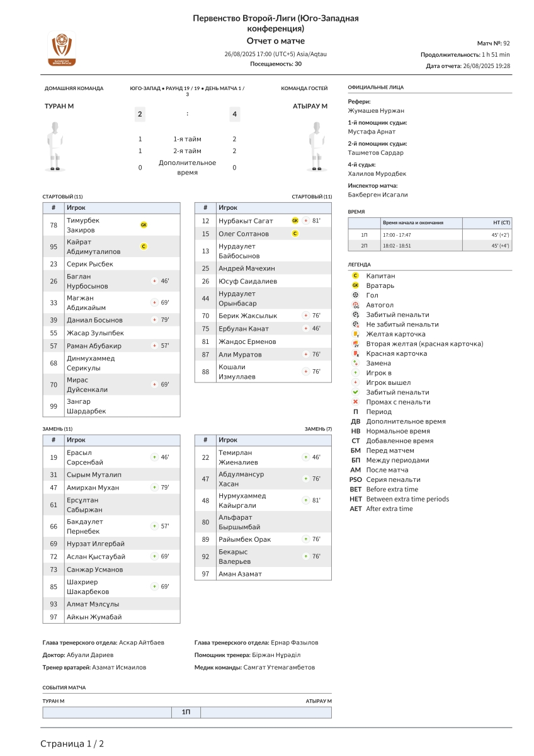
Task: Click the own goal legend icon
Action: click(x=356, y=305)
